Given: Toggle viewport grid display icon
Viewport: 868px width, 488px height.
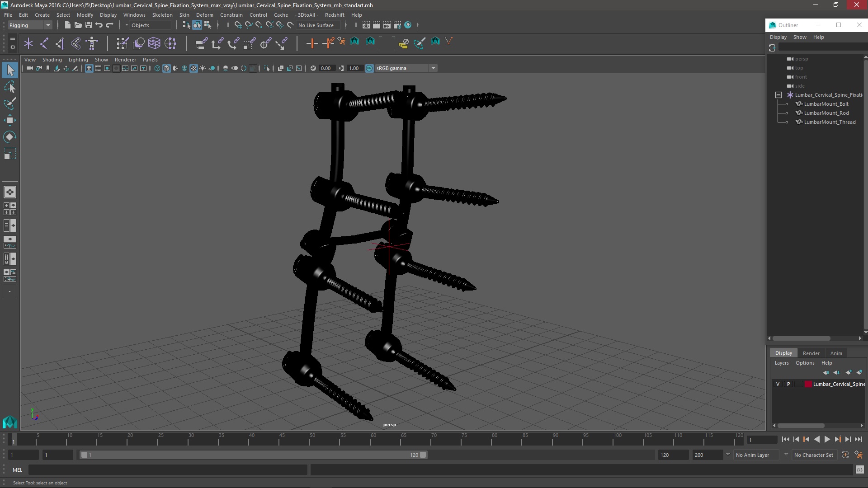Looking at the screenshot, I should pos(89,68).
